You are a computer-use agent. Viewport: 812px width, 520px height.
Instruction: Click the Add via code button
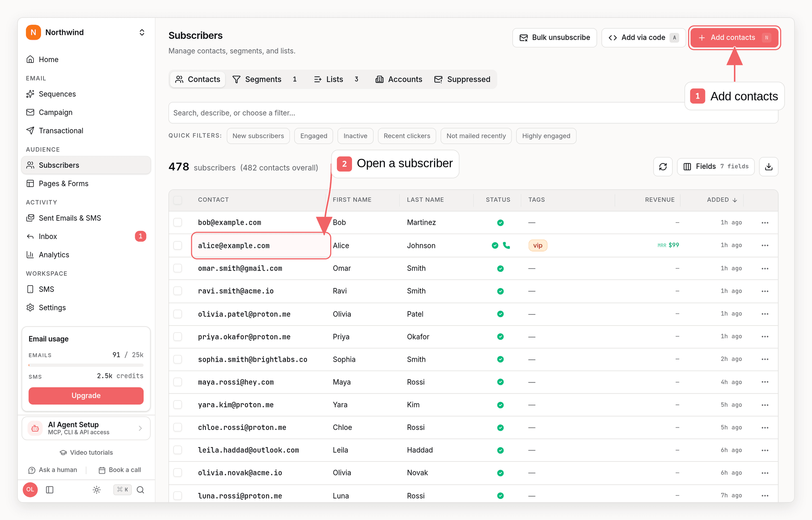tap(644, 38)
